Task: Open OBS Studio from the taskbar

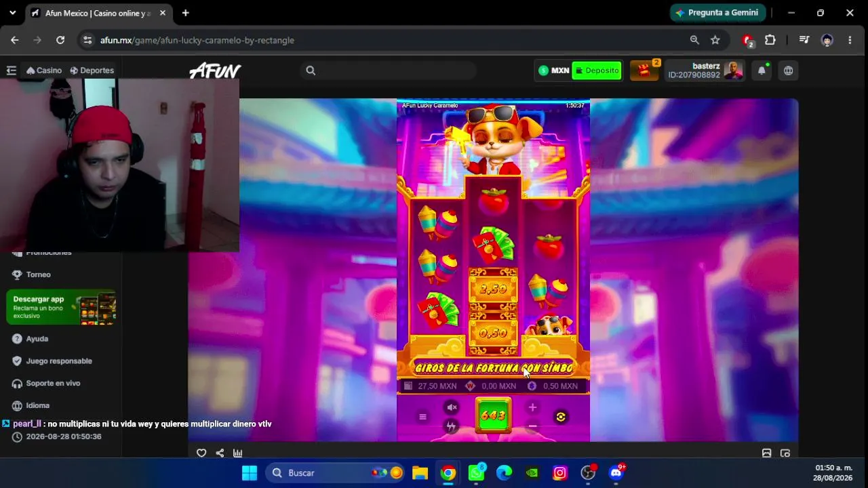Action: [588, 472]
